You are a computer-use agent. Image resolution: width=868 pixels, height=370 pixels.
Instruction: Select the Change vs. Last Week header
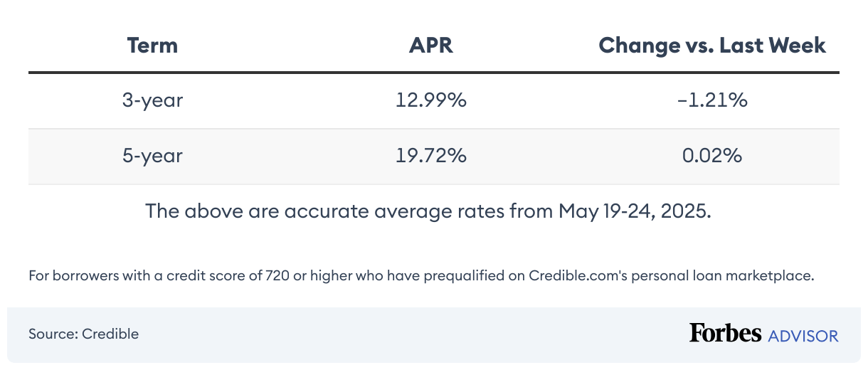click(x=711, y=46)
